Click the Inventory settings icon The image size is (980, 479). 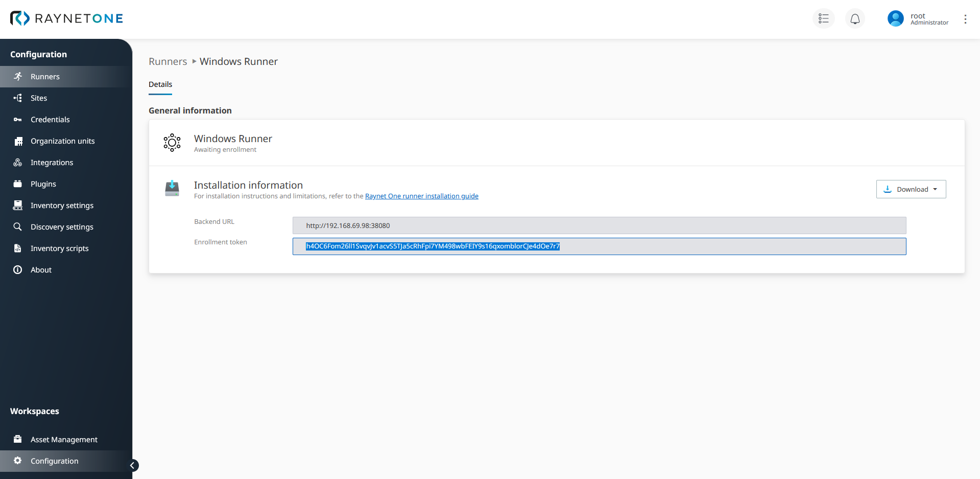(18, 205)
